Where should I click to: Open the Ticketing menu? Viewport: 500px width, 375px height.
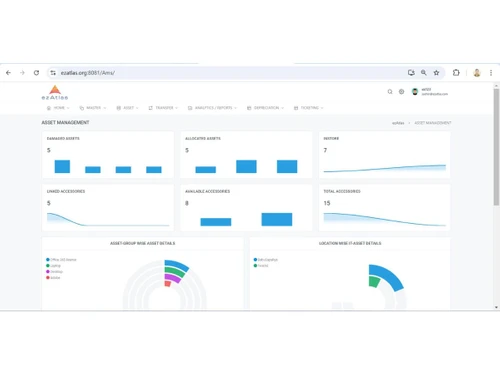[x=309, y=108]
